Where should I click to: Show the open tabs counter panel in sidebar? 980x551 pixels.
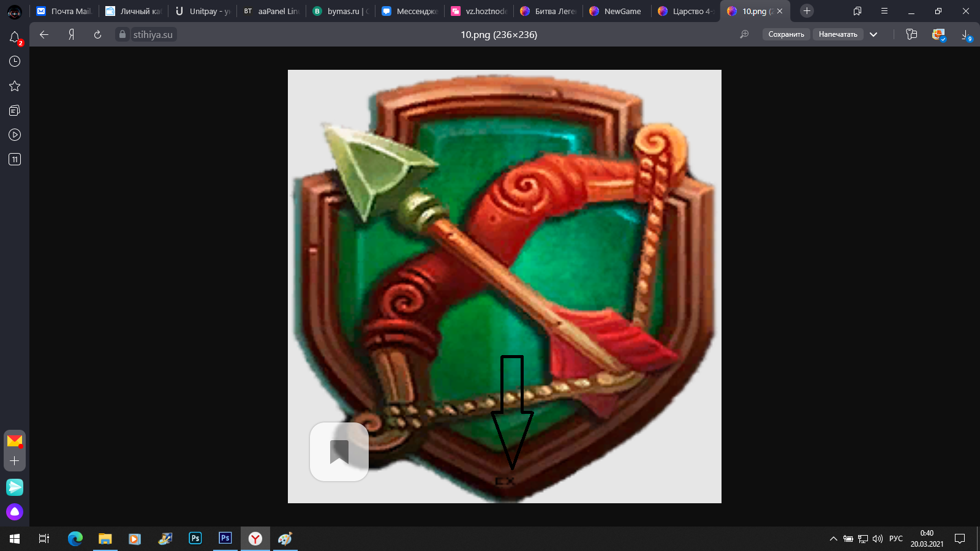[15, 159]
